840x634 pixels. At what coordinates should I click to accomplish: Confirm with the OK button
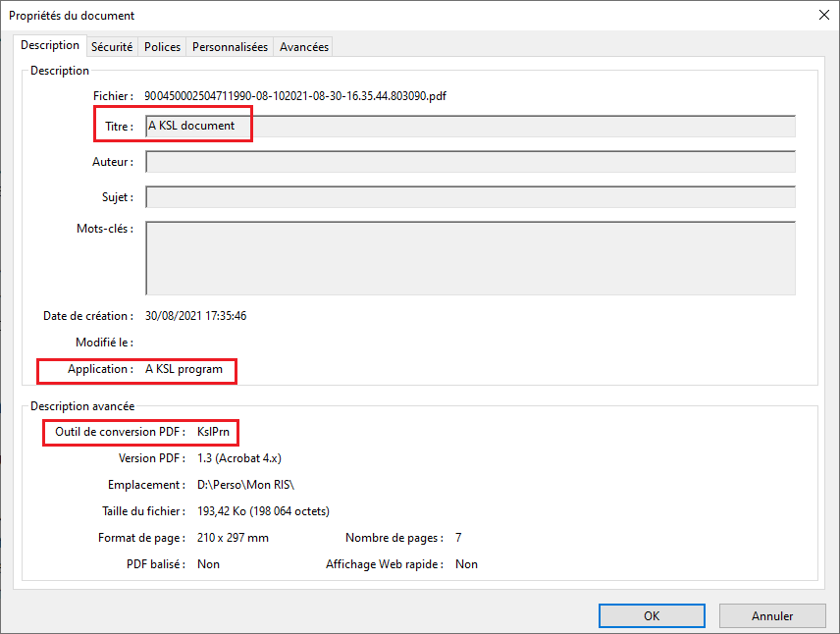[652, 616]
